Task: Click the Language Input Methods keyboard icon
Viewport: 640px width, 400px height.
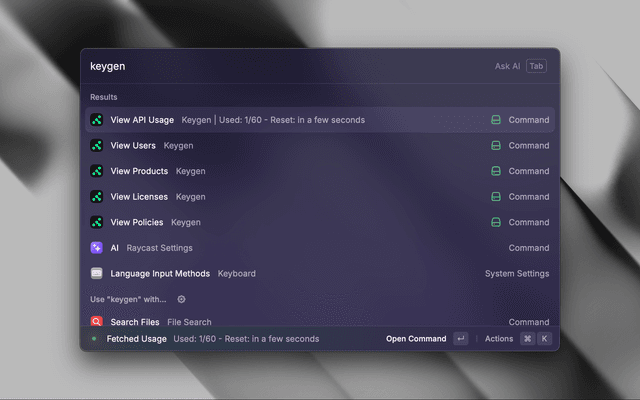Action: 97,273
